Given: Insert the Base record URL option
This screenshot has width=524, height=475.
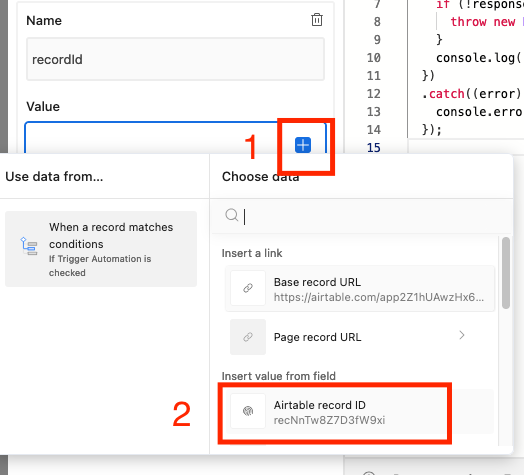Looking at the screenshot, I should tap(360, 289).
